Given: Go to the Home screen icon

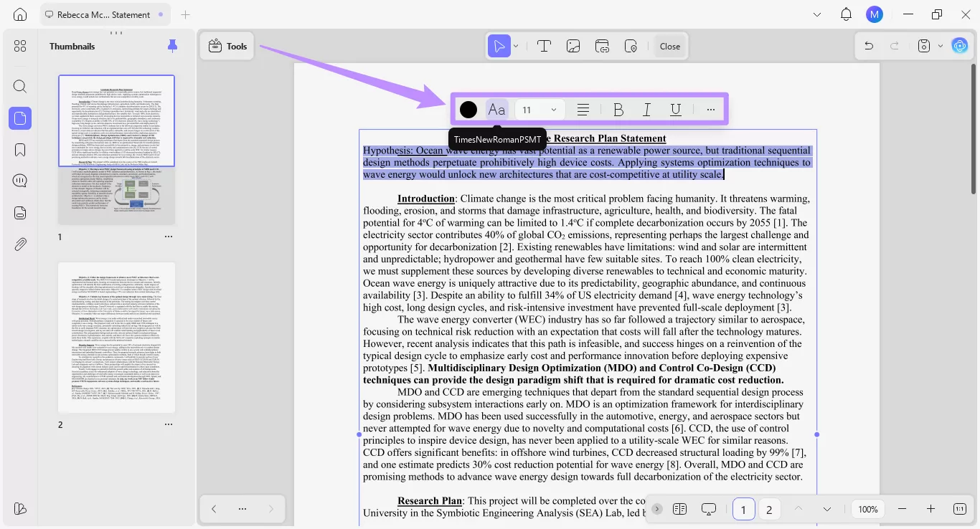Looking at the screenshot, I should (x=20, y=14).
